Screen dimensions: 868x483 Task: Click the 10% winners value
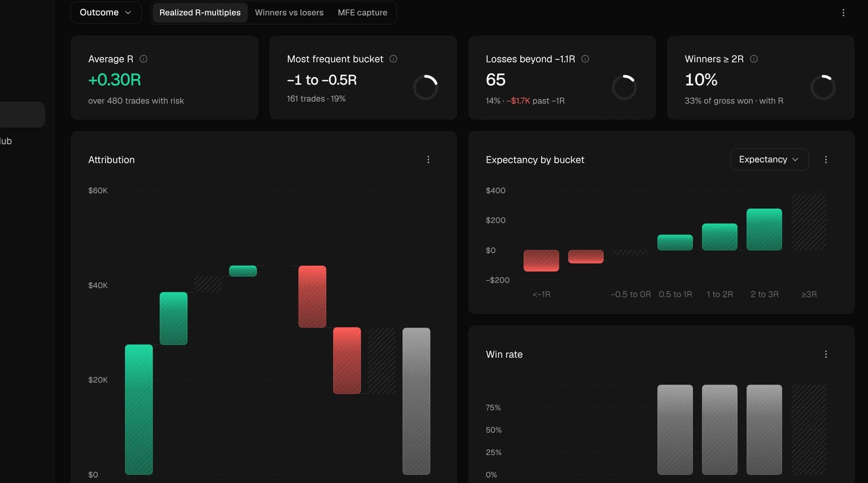coord(701,80)
